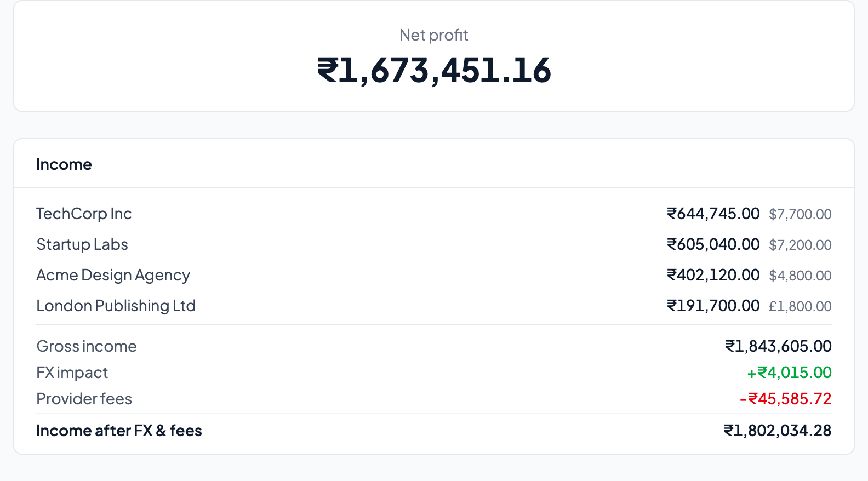Click the FX impact label
The width and height of the screenshot is (868, 481).
72,373
